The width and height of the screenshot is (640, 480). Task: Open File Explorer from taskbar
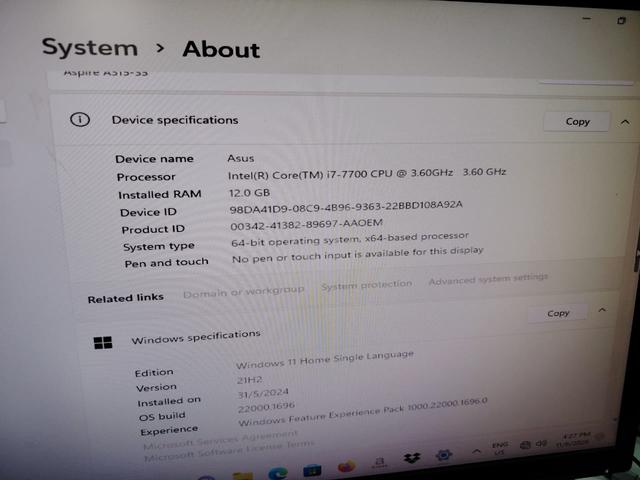pyautogui.click(x=243, y=476)
